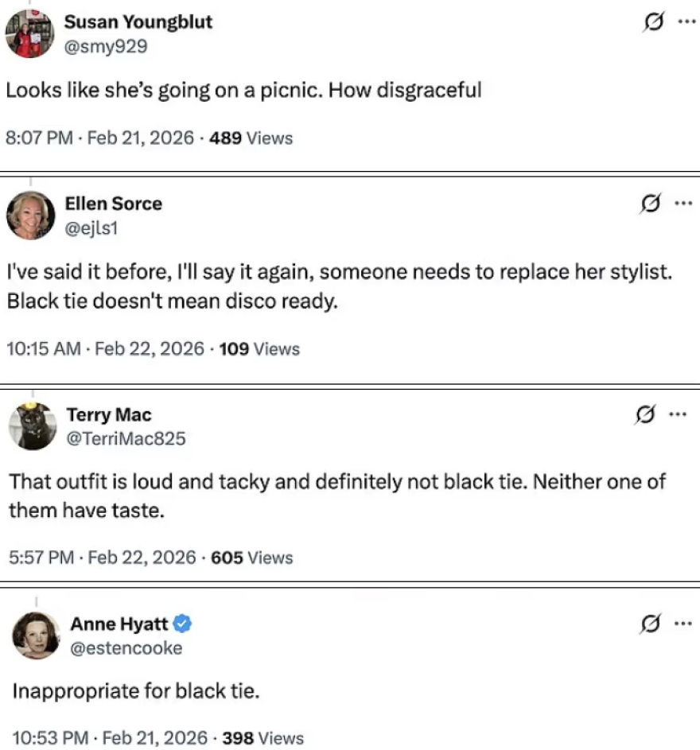
Task: Open more options on Susan Youngblut's post
Action: pos(685,21)
